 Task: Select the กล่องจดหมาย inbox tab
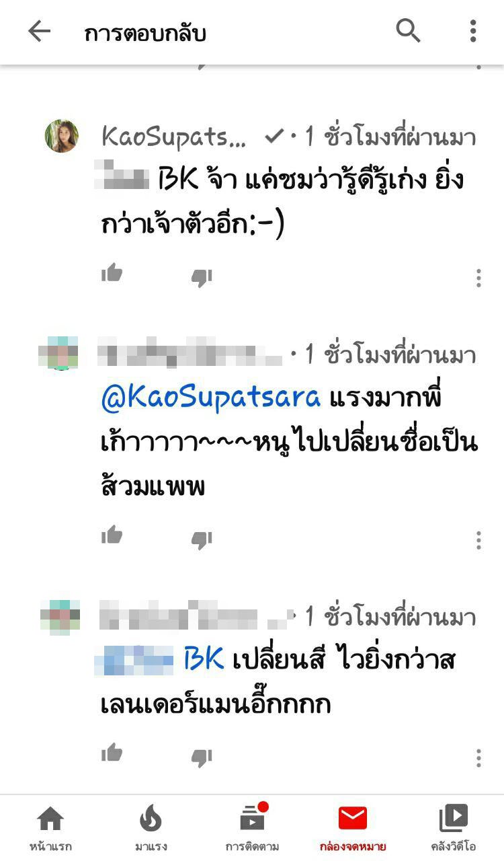coord(353,829)
